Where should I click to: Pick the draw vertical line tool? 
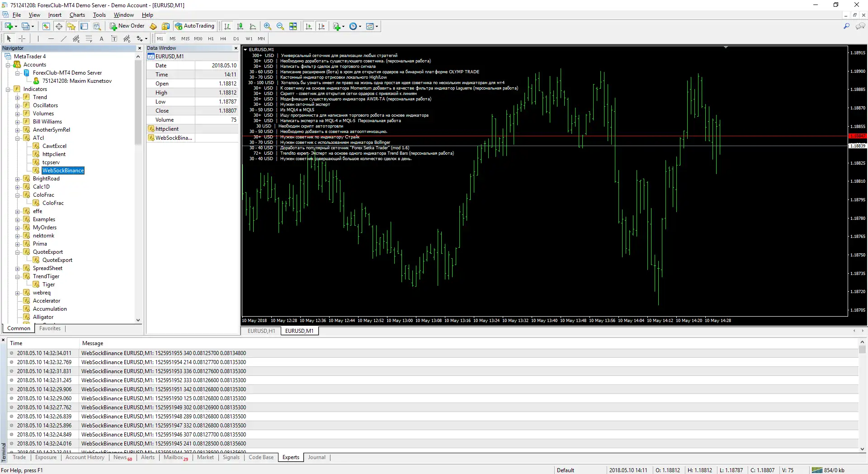point(38,39)
